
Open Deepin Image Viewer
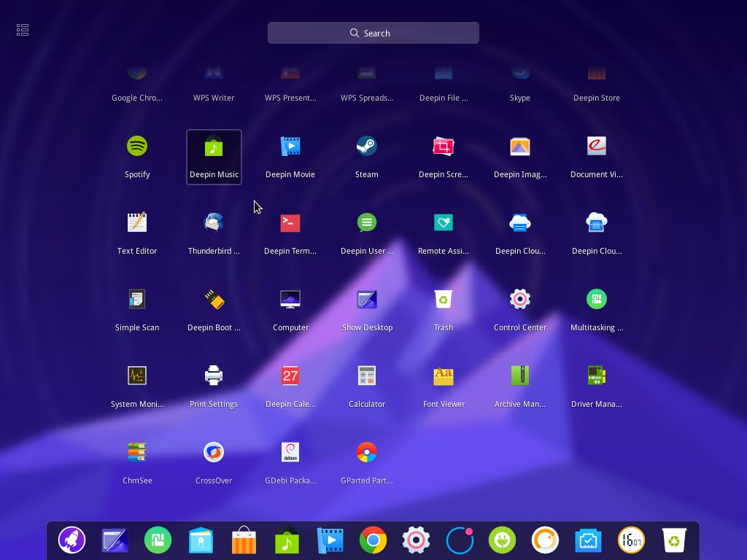[x=519, y=146]
